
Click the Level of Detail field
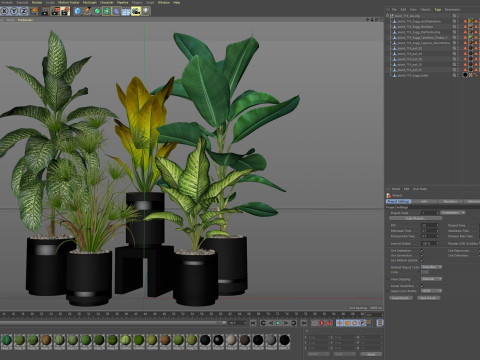click(x=430, y=243)
